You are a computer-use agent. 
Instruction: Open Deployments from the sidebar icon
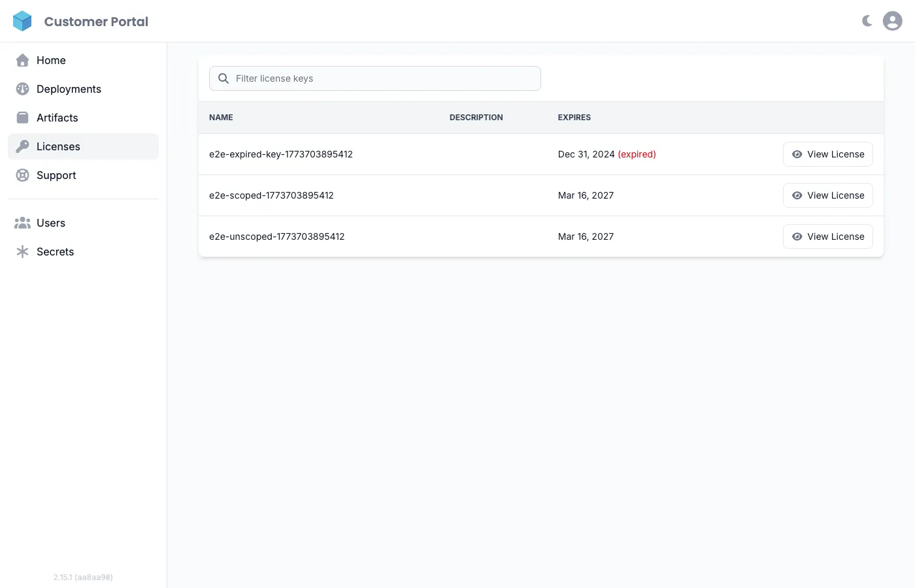[x=22, y=89]
